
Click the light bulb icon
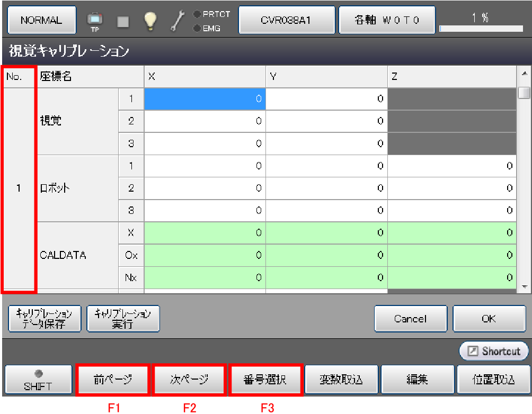pos(151,20)
